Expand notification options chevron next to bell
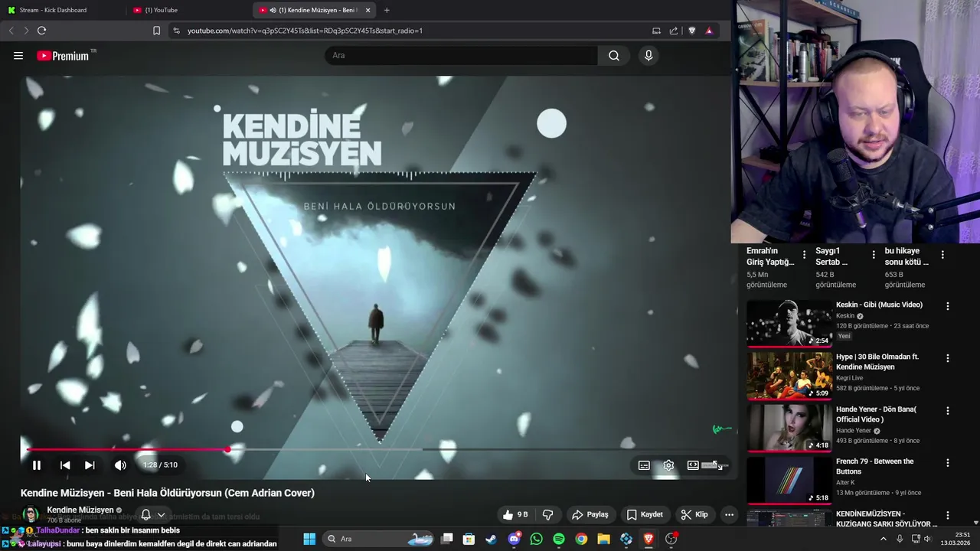This screenshot has height=551, width=980. (x=161, y=515)
